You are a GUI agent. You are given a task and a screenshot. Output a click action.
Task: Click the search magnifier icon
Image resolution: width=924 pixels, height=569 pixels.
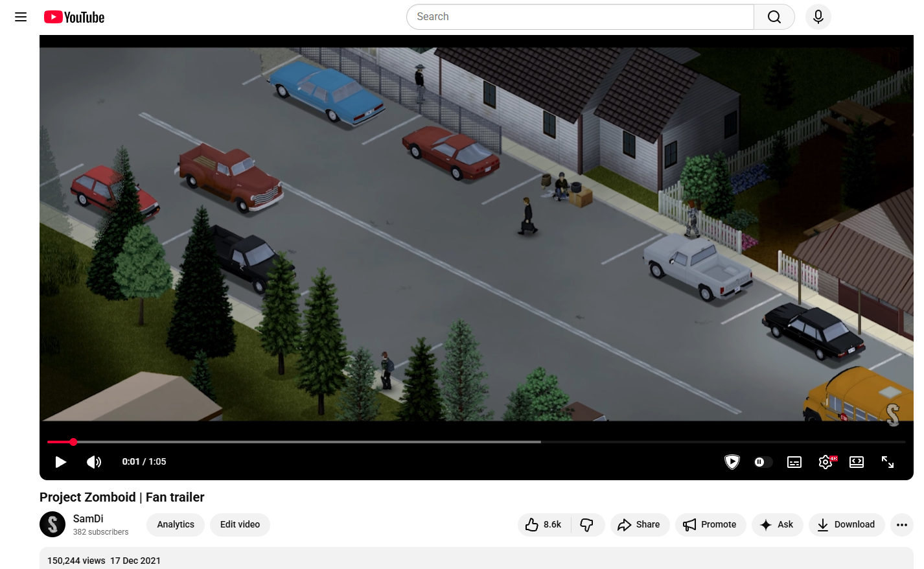pos(774,17)
